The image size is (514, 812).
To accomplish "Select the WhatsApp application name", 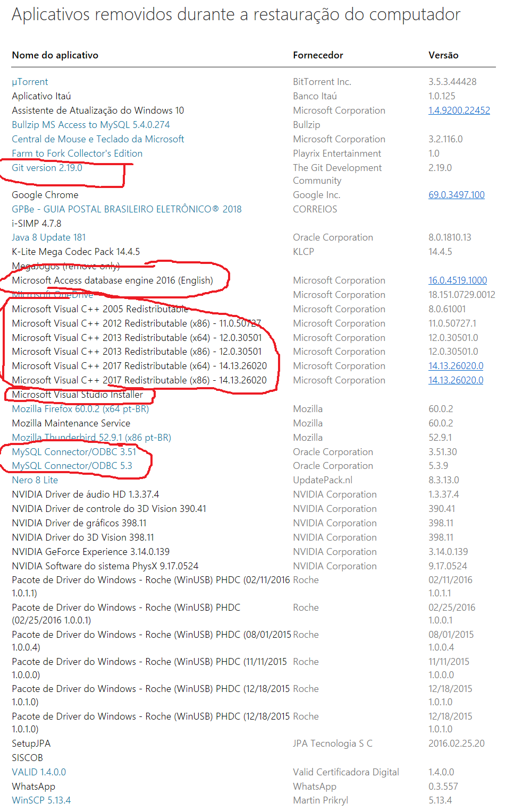I will pyautogui.click(x=33, y=787).
